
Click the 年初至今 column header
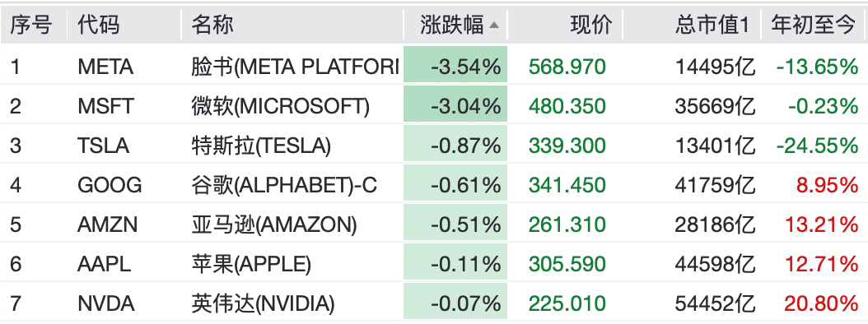coord(814,25)
